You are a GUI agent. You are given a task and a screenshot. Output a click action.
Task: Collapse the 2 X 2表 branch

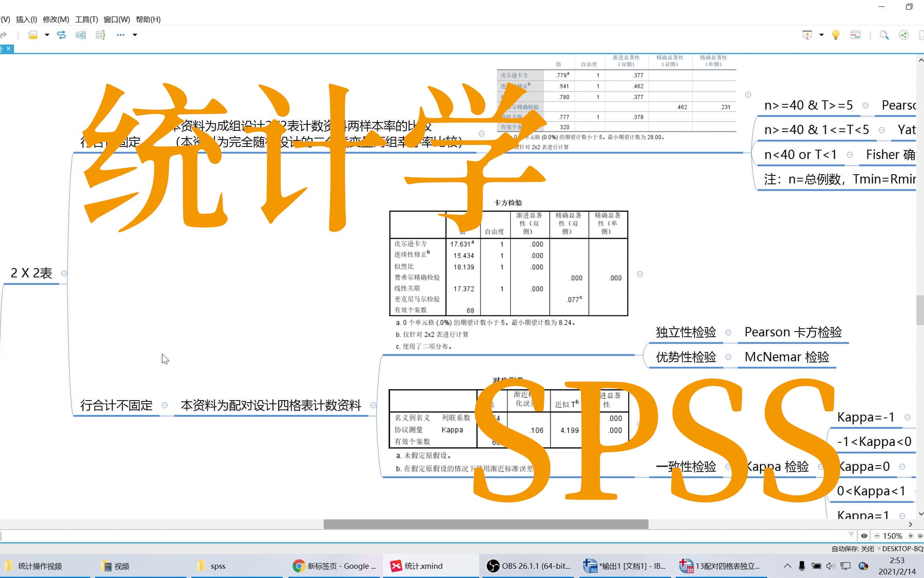click(64, 273)
